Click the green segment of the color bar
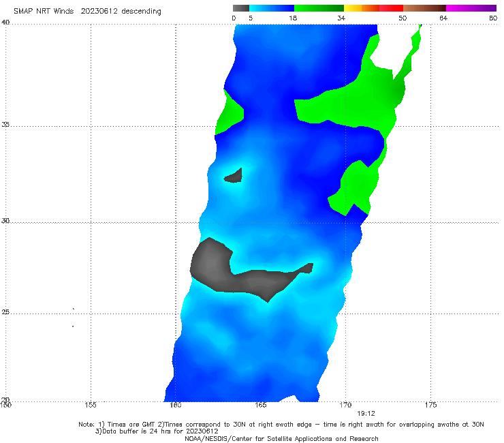 pyautogui.click(x=319, y=8)
